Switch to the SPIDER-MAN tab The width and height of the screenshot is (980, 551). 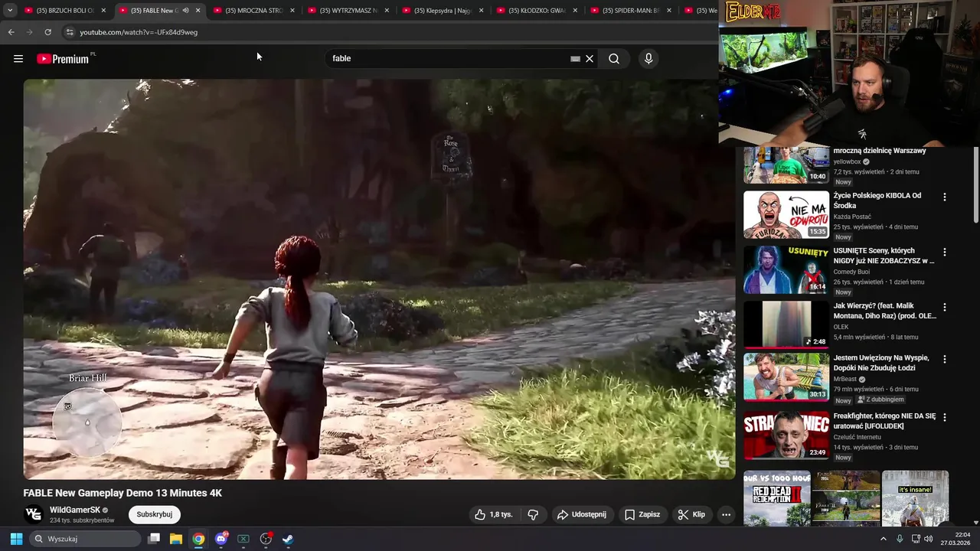tap(632, 11)
